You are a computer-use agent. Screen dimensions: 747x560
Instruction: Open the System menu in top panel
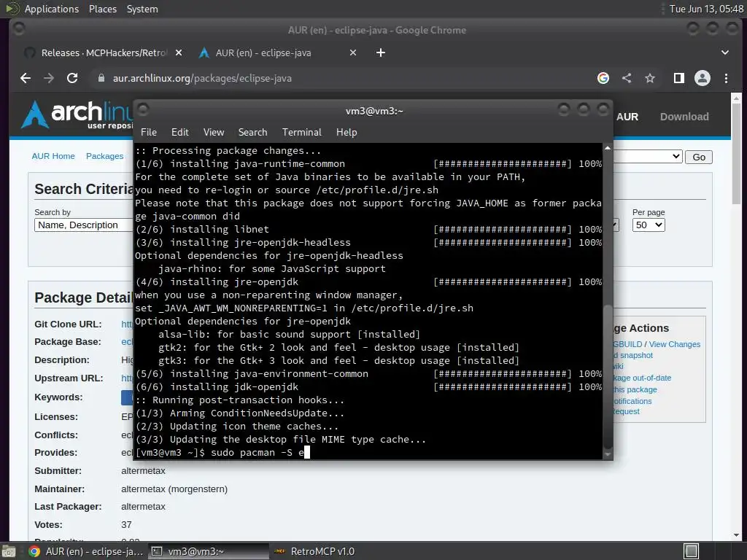(142, 9)
